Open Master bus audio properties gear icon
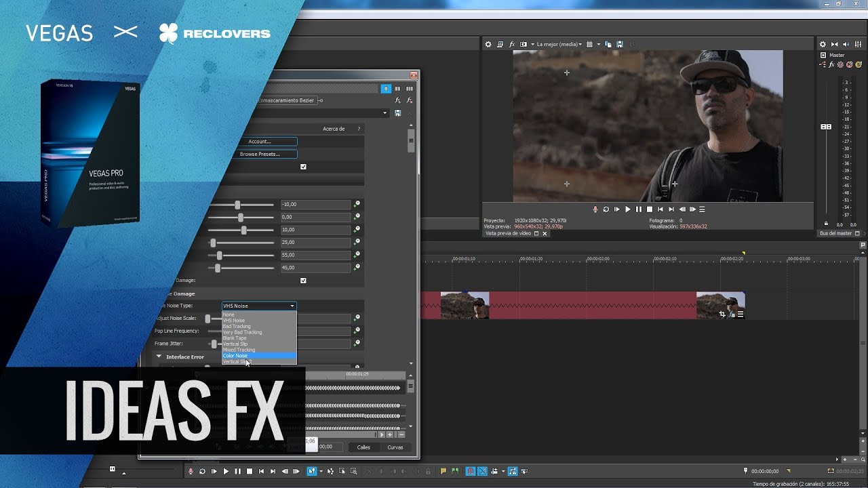Image resolution: width=868 pixels, height=488 pixels. (x=823, y=44)
